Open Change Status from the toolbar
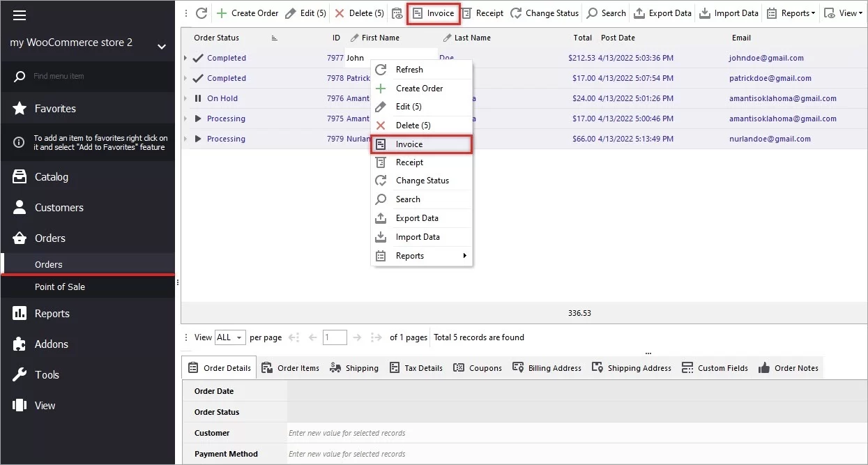 545,13
